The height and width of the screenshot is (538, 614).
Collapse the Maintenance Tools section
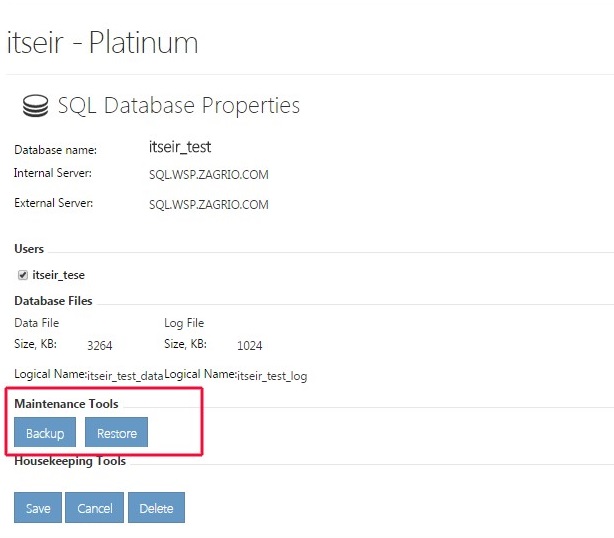click(66, 404)
